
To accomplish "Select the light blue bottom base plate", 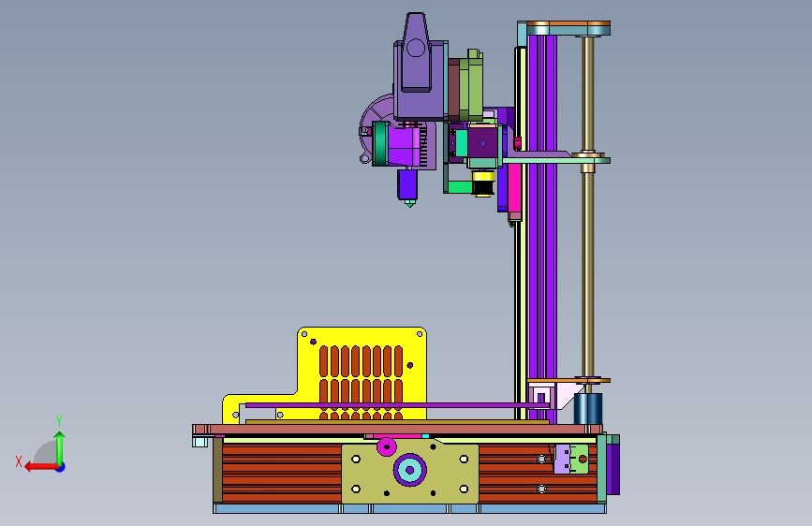I will [409, 509].
